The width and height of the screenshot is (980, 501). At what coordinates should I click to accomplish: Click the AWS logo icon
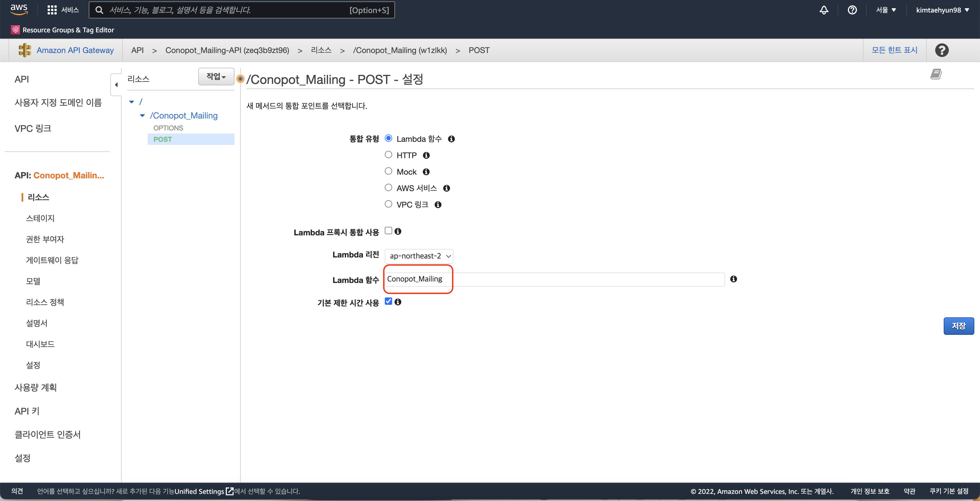click(x=19, y=10)
